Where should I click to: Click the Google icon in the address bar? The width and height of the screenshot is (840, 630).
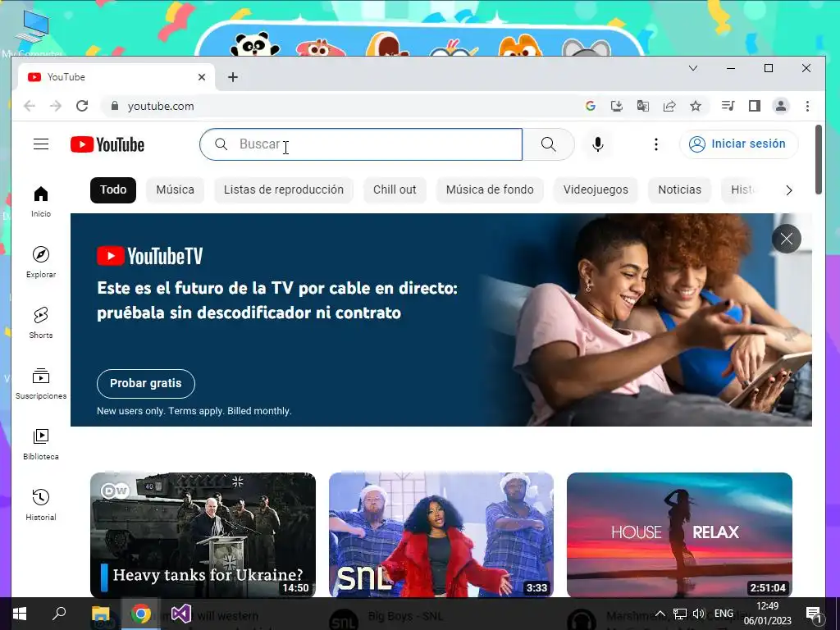coord(591,106)
